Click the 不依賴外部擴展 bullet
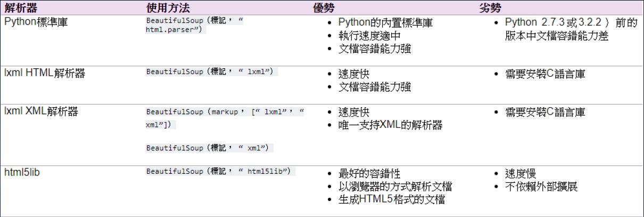 tap(540, 187)
